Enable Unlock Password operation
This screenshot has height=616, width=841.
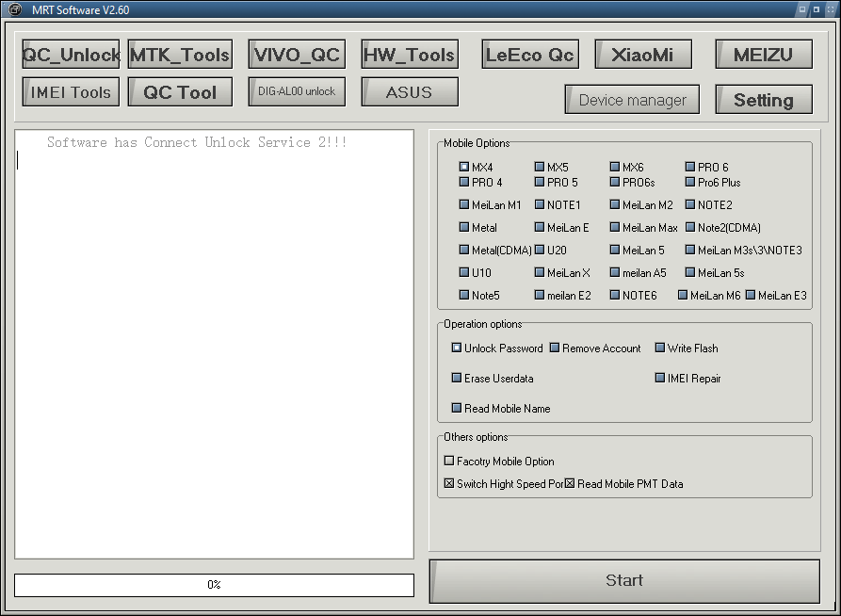[457, 348]
